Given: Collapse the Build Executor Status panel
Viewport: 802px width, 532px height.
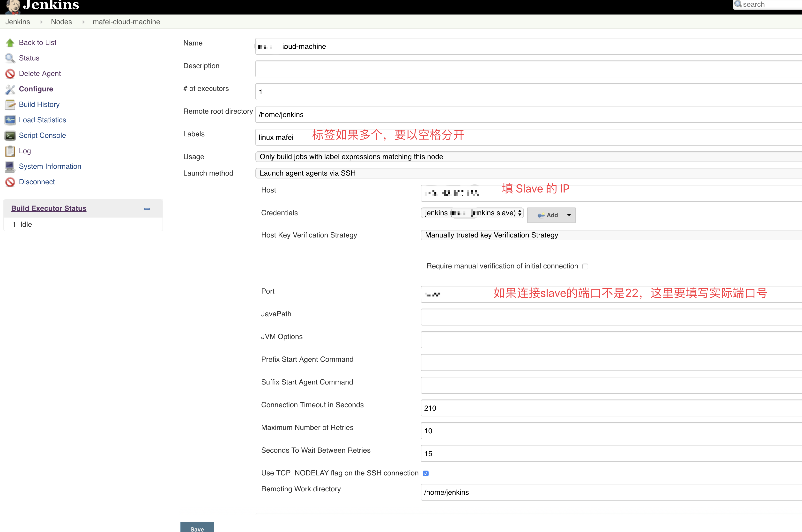Looking at the screenshot, I should (147, 209).
